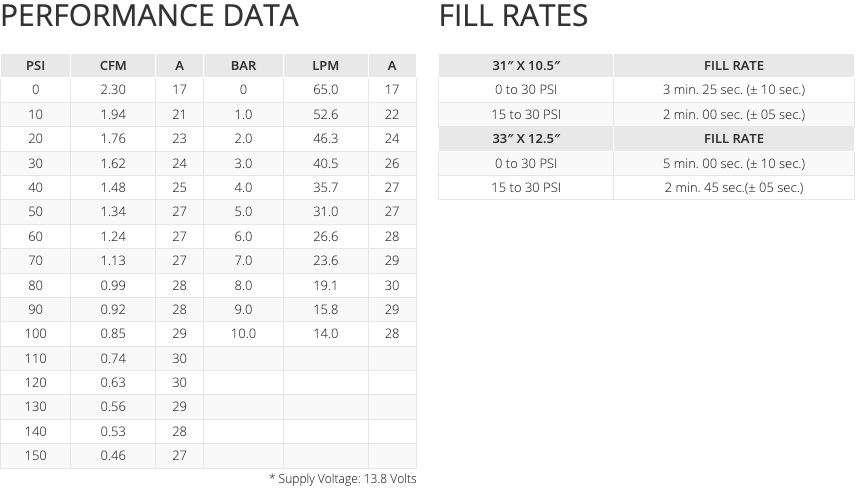Select the CFM column header
Image resolution: width=862 pixels, height=492 pixels.
point(113,66)
